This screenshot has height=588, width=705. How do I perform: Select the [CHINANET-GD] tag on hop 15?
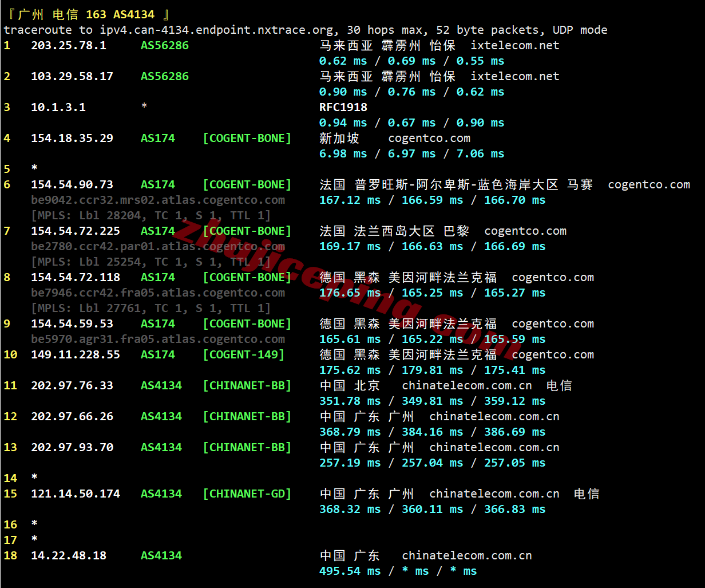tap(247, 494)
